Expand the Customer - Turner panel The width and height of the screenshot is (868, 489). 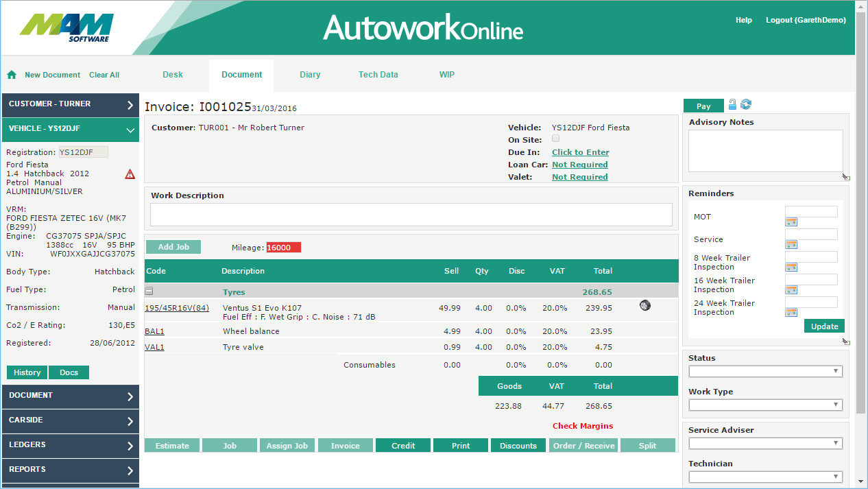click(x=130, y=104)
